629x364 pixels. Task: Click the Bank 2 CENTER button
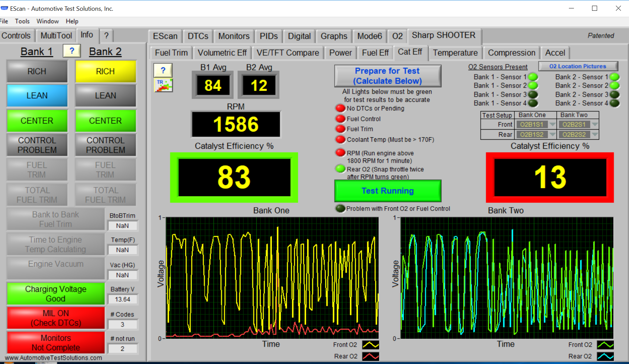coord(105,121)
